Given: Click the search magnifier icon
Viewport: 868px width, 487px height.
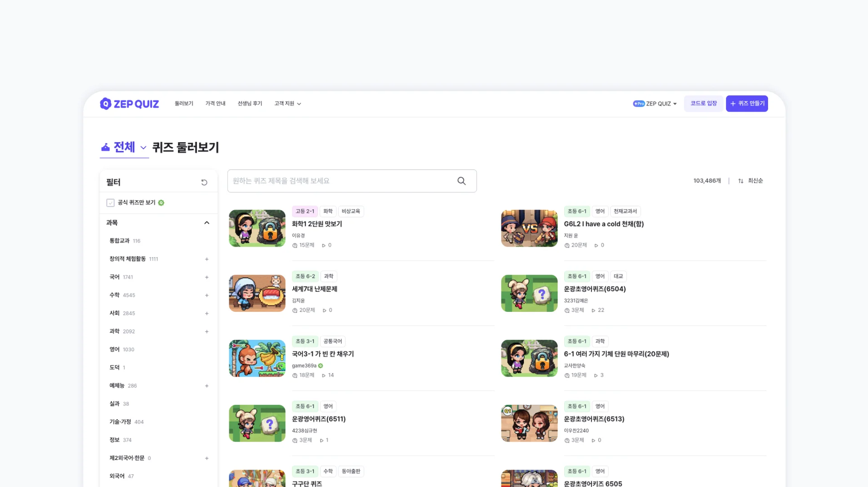Looking at the screenshot, I should click(x=462, y=181).
